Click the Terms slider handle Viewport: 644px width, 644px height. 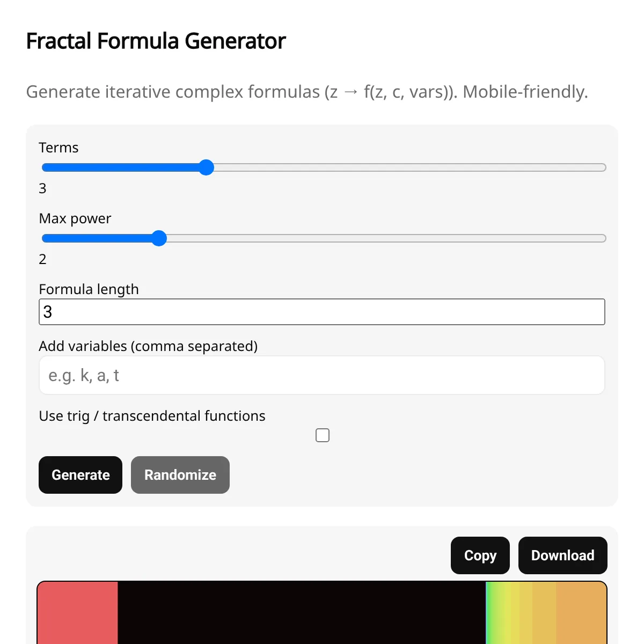(x=206, y=167)
